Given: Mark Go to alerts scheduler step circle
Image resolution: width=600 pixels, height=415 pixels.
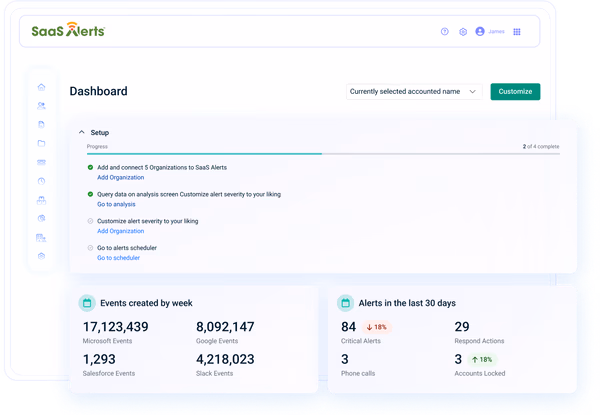Looking at the screenshot, I should point(90,247).
